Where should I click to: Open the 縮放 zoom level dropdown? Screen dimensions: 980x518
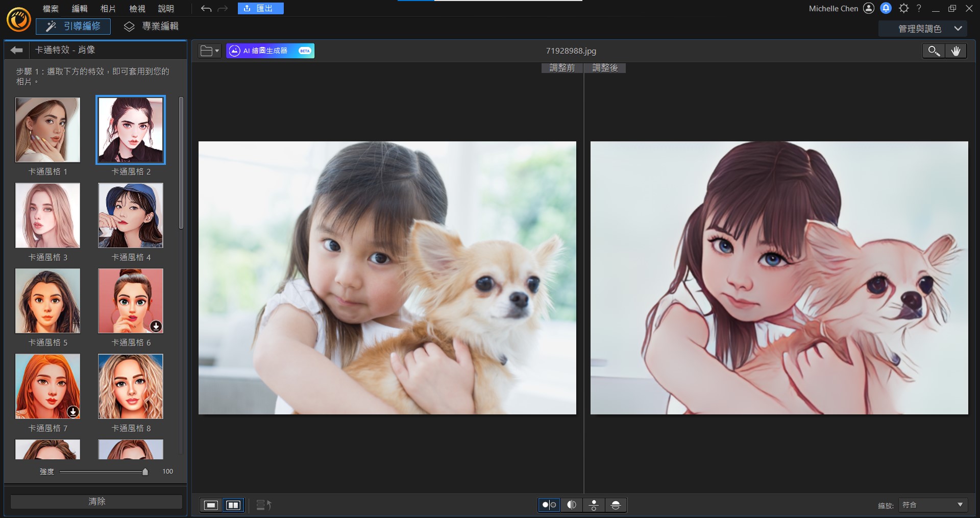tap(933, 505)
